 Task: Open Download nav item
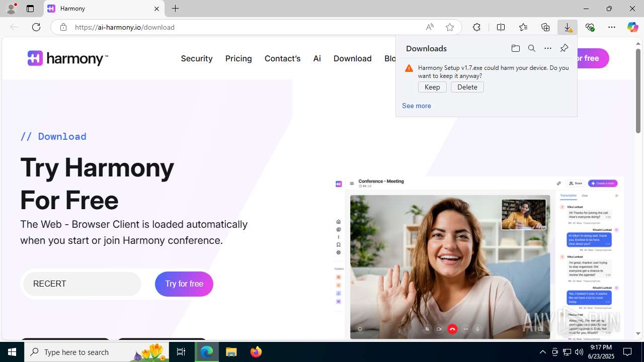coord(352,58)
